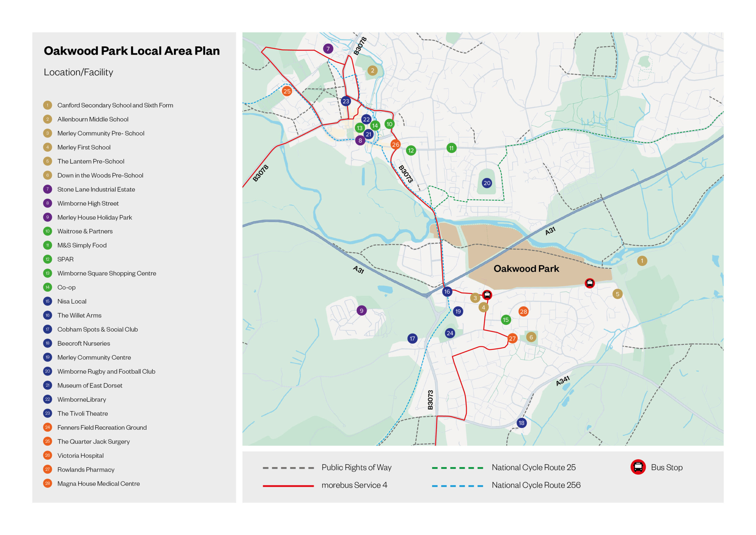
Task: Click 'Stone Lane Industrial Estate' in list
Action: click(96, 189)
